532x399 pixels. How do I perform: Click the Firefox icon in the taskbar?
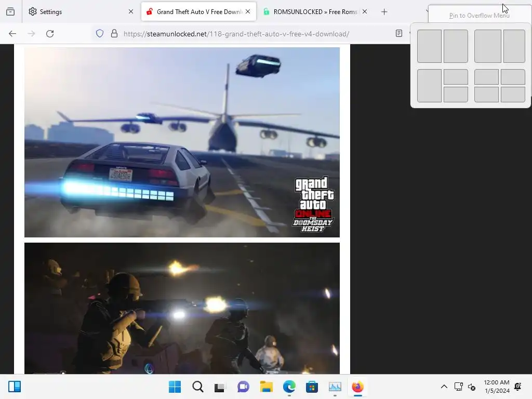tap(357, 387)
